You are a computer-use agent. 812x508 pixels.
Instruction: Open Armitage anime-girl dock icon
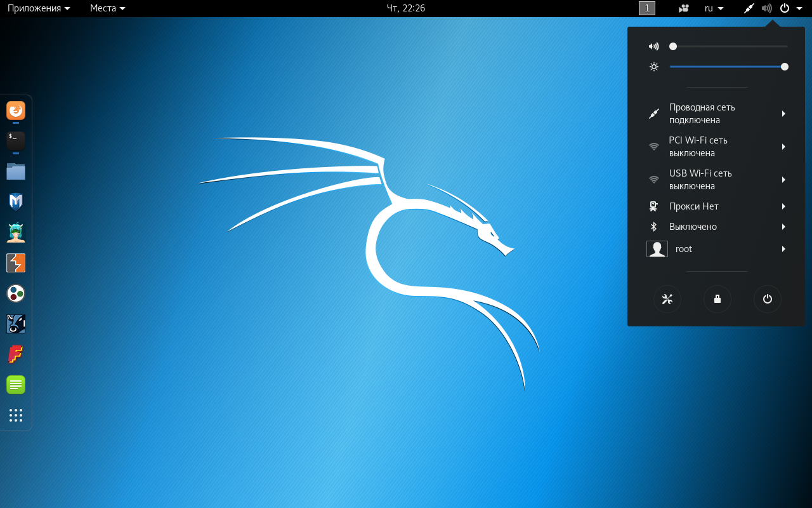point(16,232)
